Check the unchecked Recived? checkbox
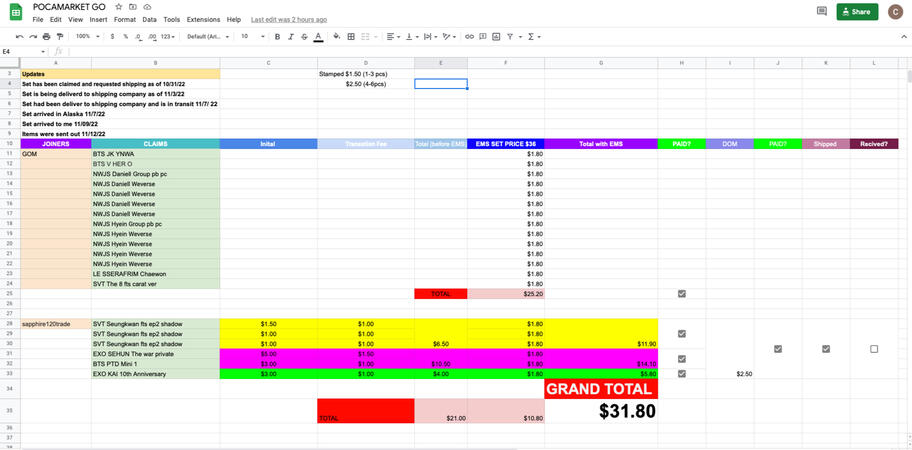Viewport: 912px width, 450px height. coord(874,349)
